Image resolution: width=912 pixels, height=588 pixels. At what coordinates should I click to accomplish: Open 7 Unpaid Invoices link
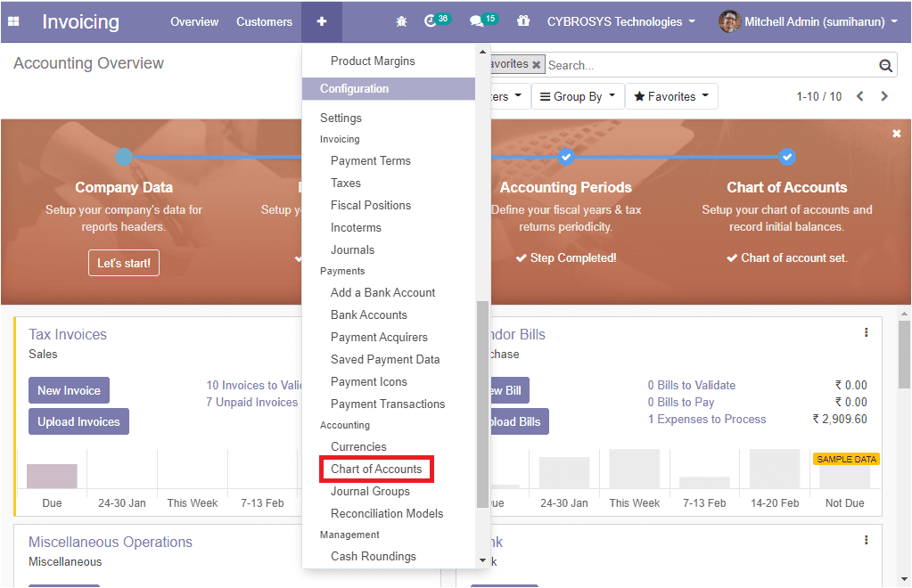tap(251, 402)
